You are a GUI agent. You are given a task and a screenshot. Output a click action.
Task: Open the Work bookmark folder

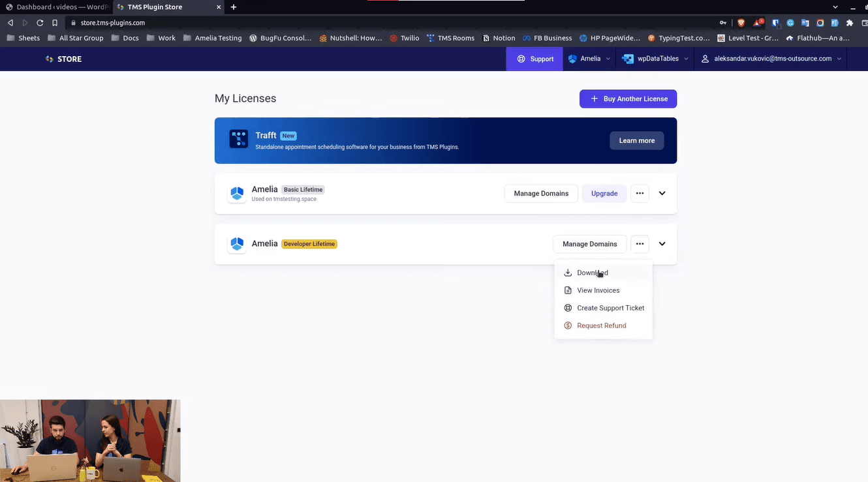161,38
